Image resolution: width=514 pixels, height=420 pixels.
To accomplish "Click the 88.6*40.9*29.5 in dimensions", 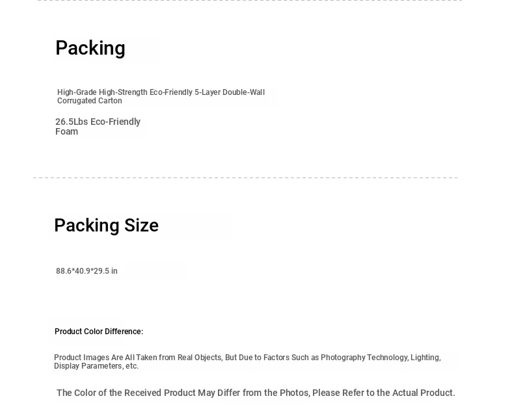I will [x=87, y=271].
